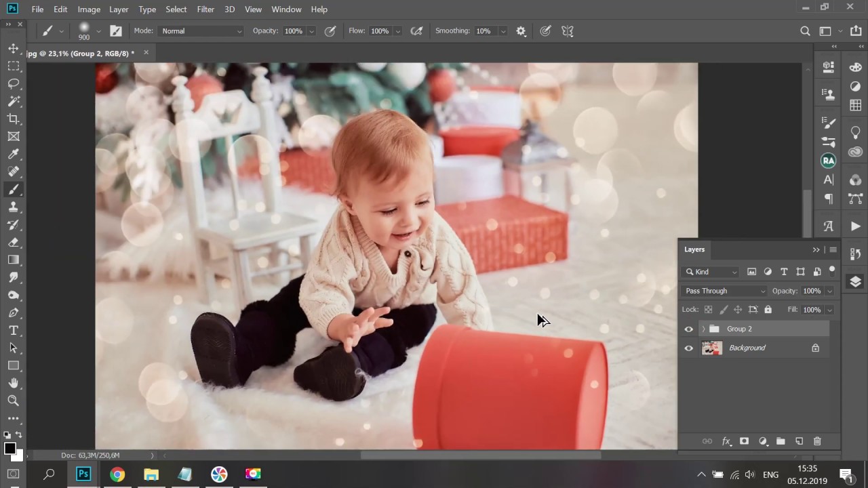Add layer mask in Layers panel
This screenshot has height=488, width=868.
click(x=744, y=441)
